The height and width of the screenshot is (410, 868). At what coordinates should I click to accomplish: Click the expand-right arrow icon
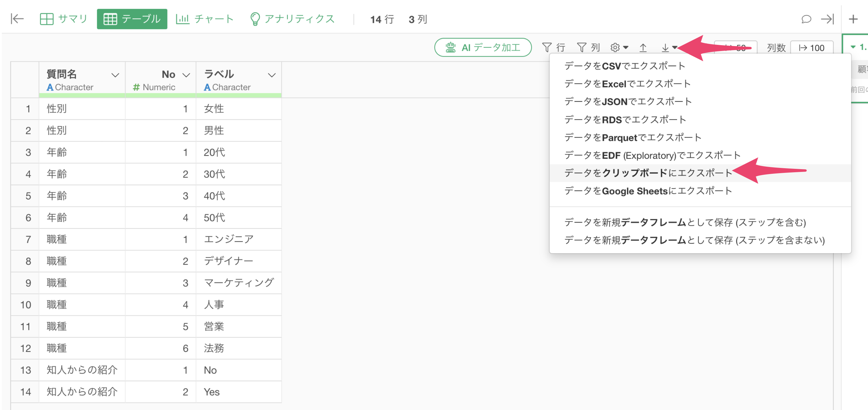pyautogui.click(x=827, y=19)
